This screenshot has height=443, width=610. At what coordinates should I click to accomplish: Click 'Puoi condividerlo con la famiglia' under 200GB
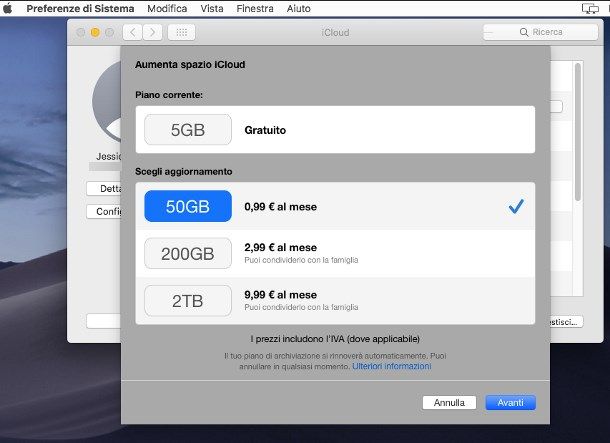(x=301, y=260)
